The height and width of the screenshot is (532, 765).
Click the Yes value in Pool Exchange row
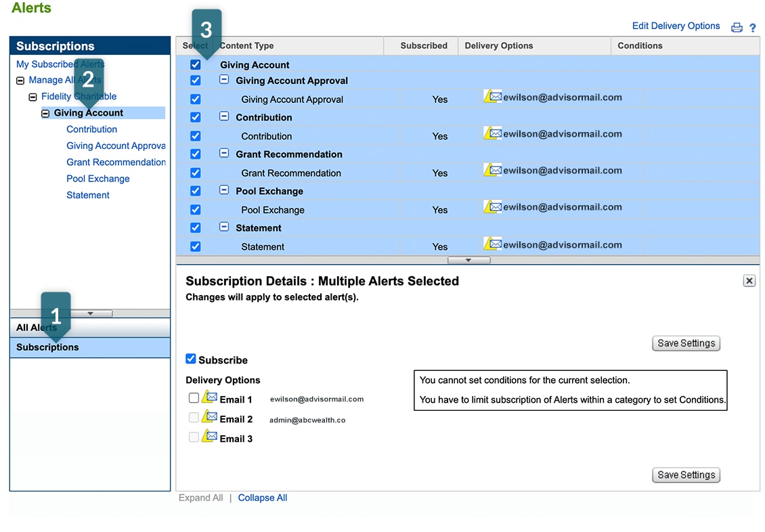[439, 210]
